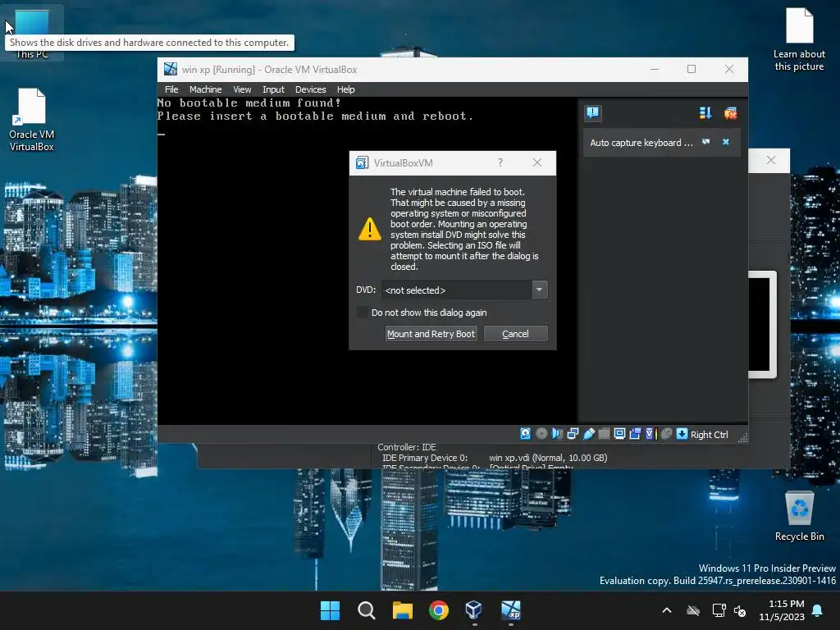Screen dimensions: 840x630
Task: Open File Explorer from the taskbar
Action: (x=402, y=610)
